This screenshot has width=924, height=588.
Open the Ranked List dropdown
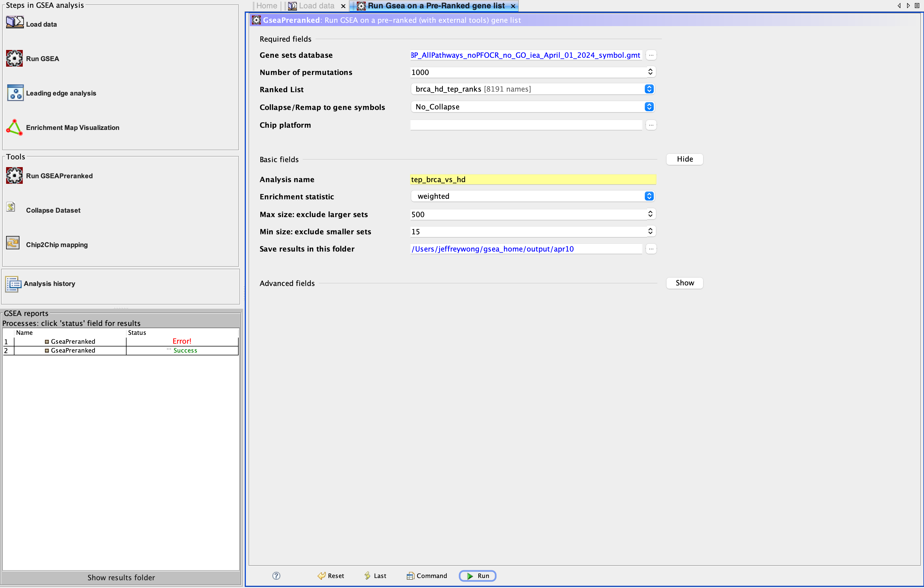[x=532, y=89]
